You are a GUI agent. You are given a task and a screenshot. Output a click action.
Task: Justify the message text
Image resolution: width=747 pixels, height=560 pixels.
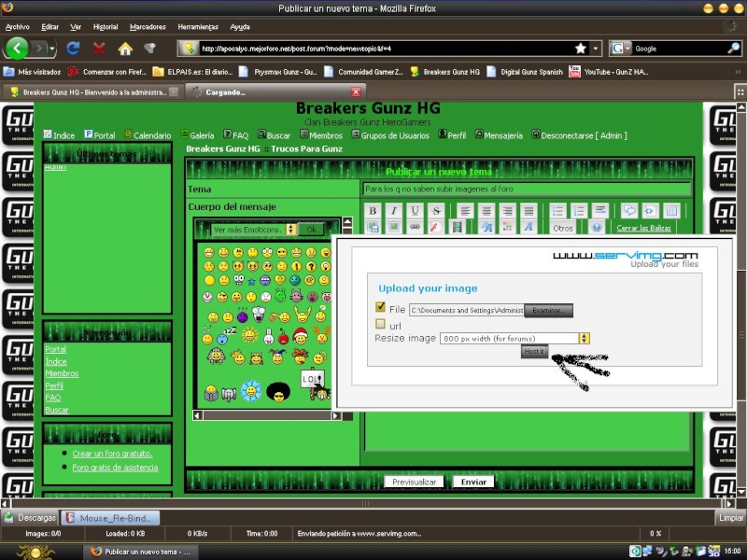tap(529, 211)
